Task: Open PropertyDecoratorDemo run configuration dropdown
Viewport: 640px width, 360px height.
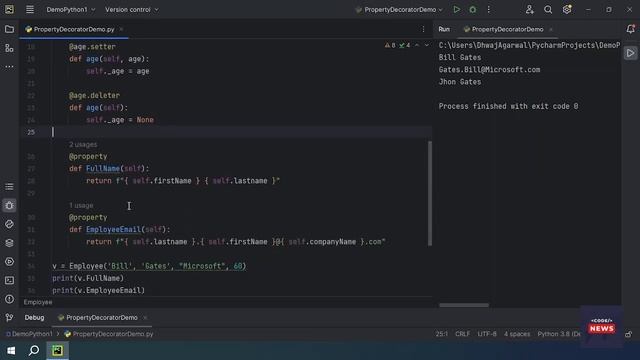Action: pos(400,9)
